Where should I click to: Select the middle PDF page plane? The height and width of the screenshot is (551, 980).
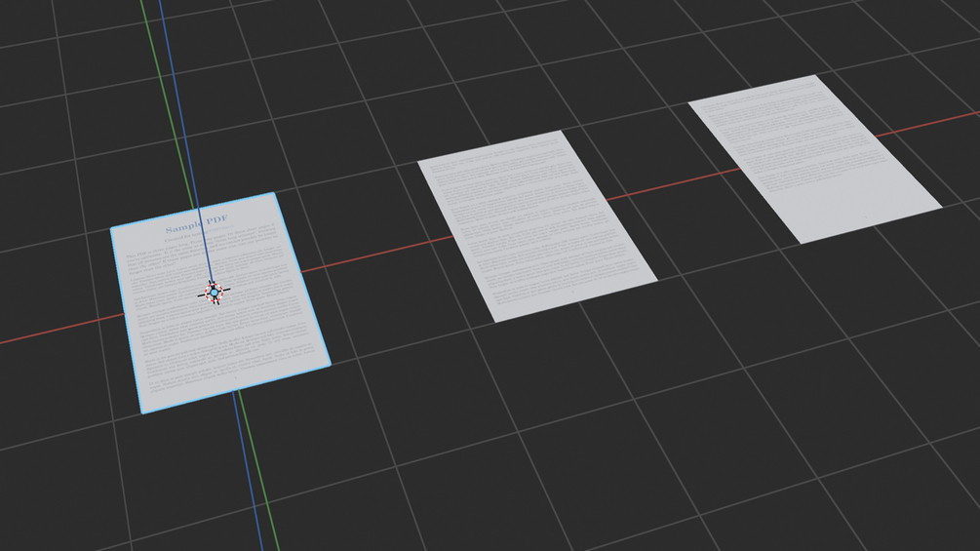click(537, 226)
